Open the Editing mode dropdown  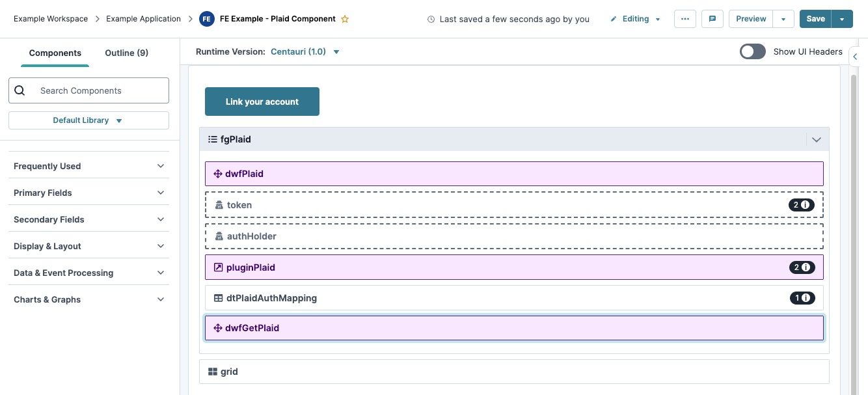635,19
